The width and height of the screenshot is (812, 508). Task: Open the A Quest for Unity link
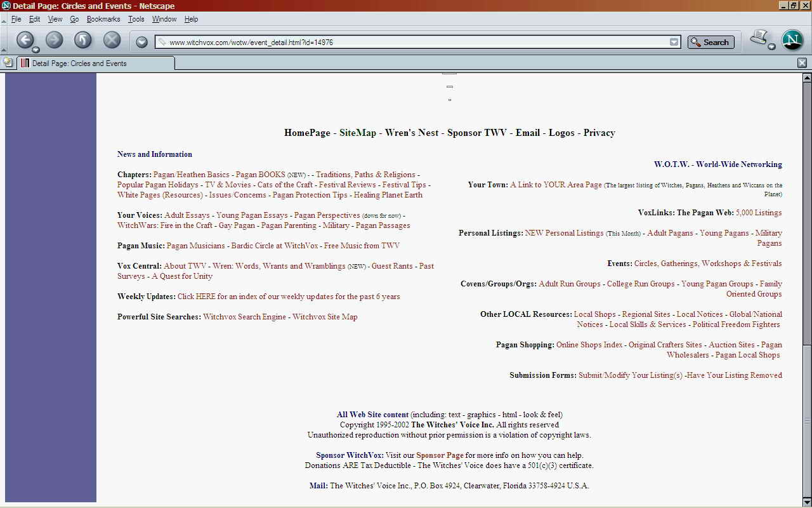[x=182, y=276]
